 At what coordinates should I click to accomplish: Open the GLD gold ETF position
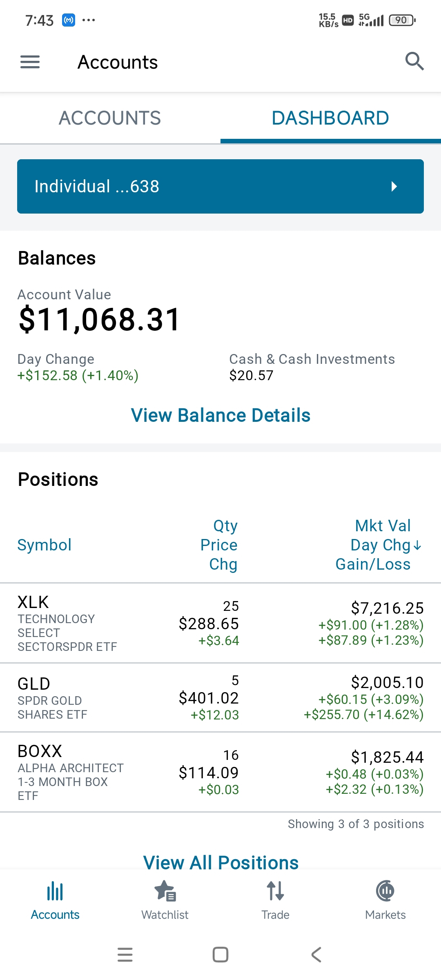pyautogui.click(x=220, y=697)
